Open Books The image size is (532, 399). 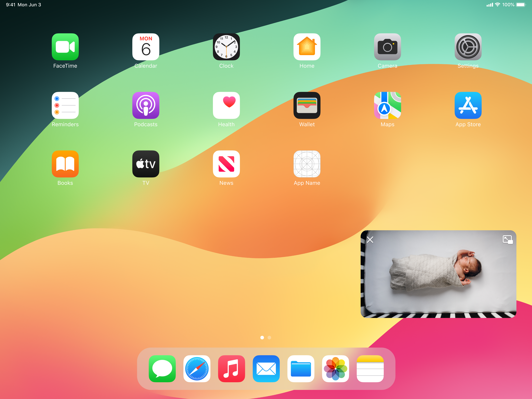coord(65,164)
